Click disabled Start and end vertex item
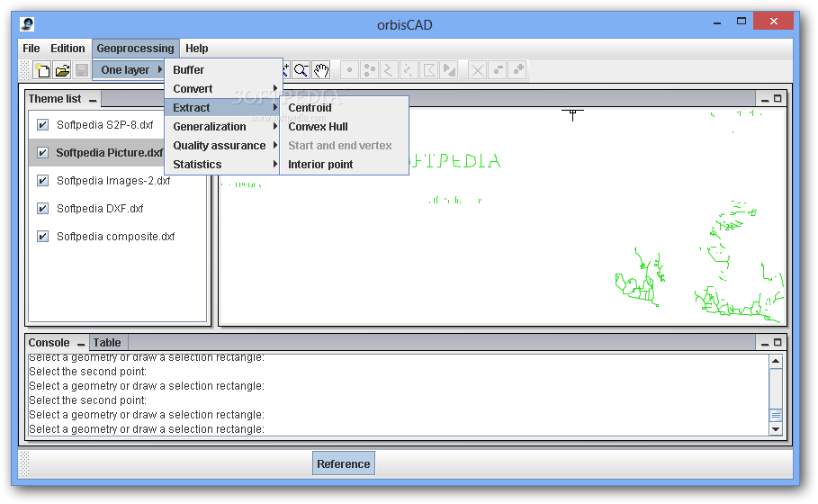818x504 pixels. (345, 146)
